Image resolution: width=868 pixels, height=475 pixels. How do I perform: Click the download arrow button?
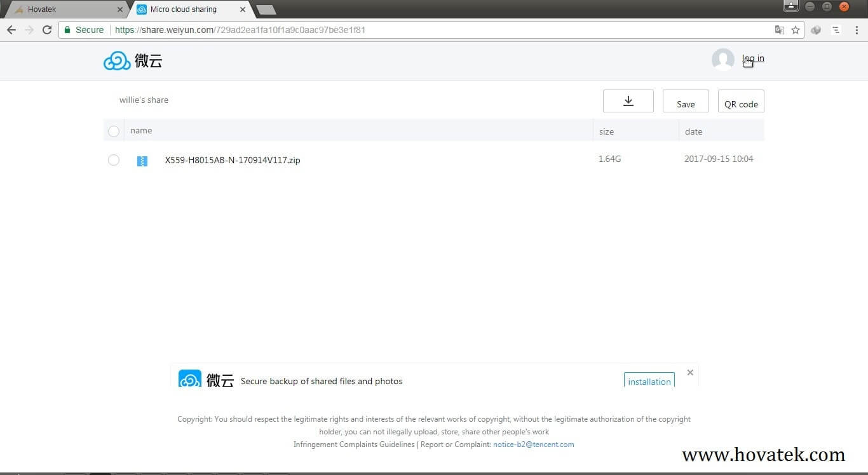point(628,101)
